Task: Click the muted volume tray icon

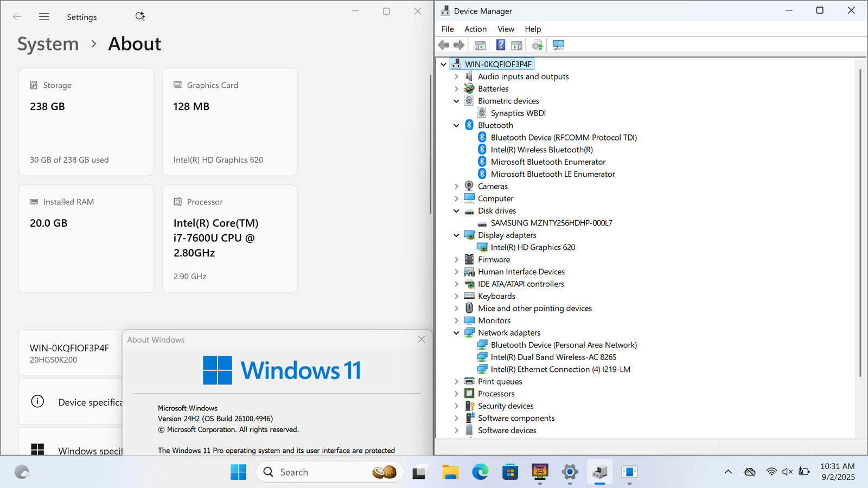Action: coord(787,472)
